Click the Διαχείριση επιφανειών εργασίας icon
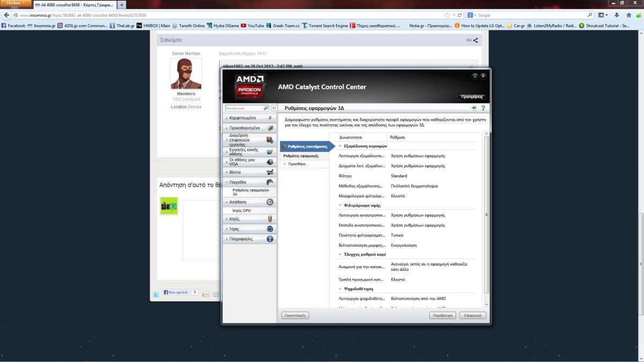 (270, 140)
